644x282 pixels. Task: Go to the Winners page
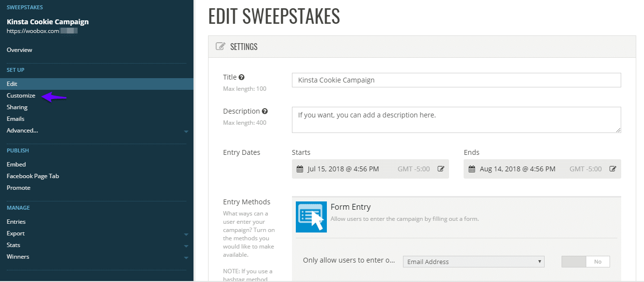18,256
